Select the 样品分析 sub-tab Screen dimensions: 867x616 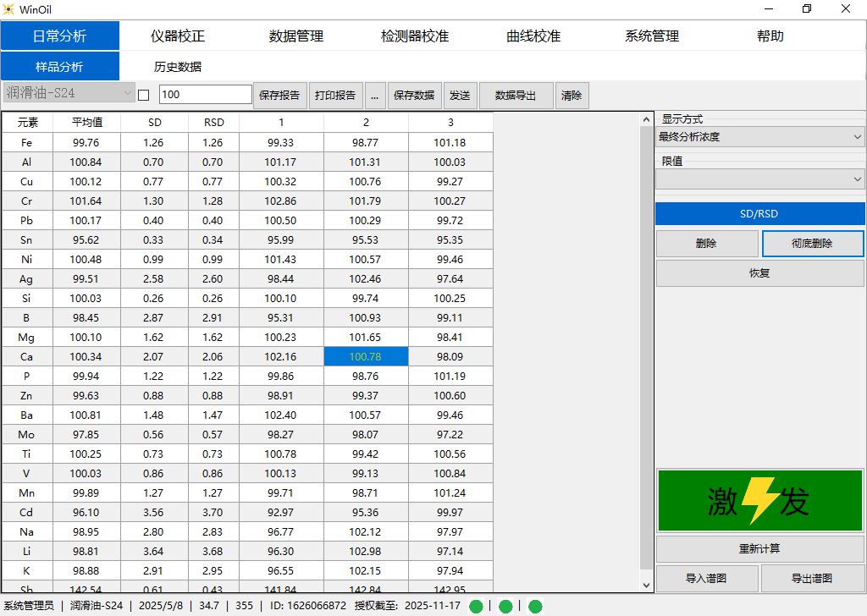(x=60, y=66)
